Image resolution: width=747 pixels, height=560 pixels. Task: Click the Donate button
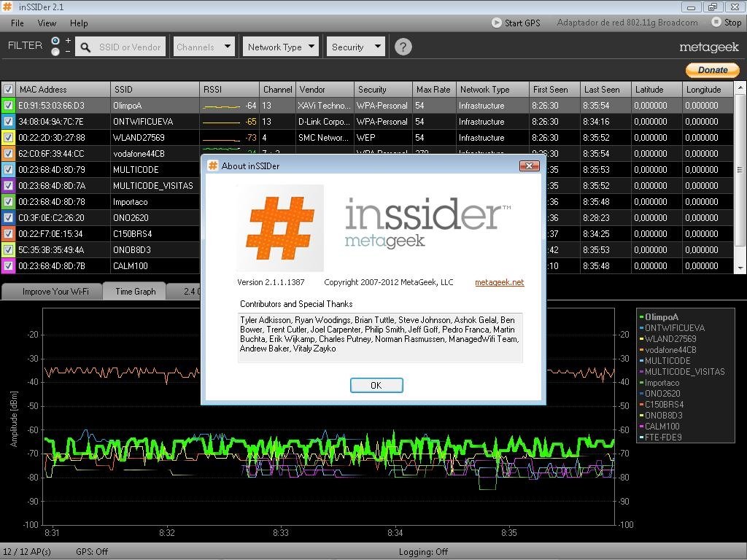tap(713, 69)
